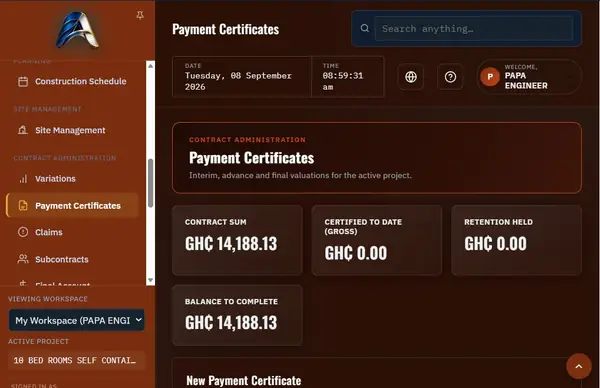Click the Certified To Date (Gross) card
600x388 pixels.
[x=377, y=240]
